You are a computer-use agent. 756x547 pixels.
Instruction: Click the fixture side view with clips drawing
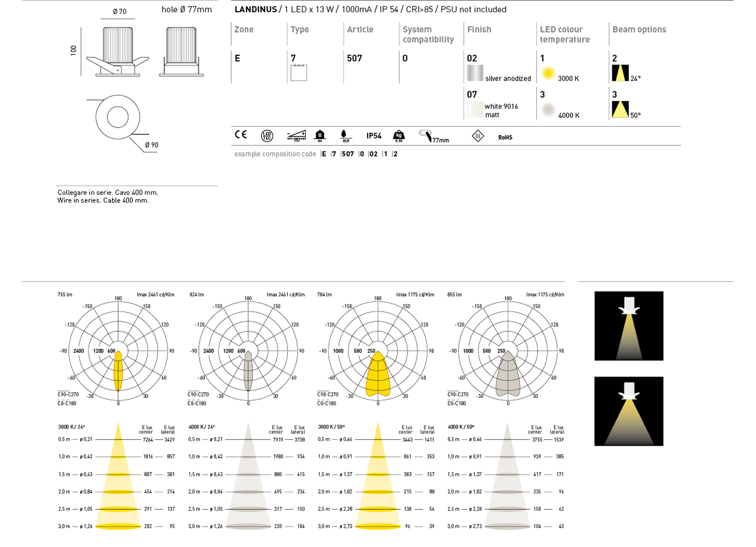coord(118,51)
